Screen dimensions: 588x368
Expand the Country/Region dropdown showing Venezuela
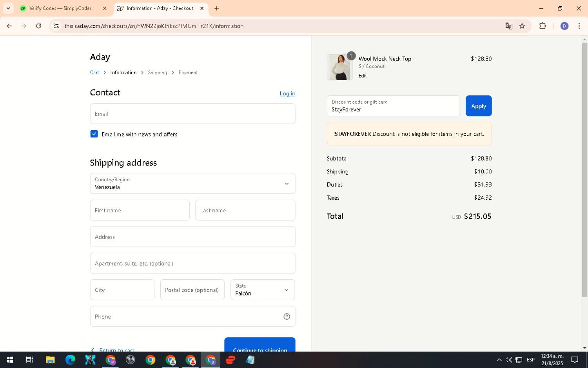point(192,184)
